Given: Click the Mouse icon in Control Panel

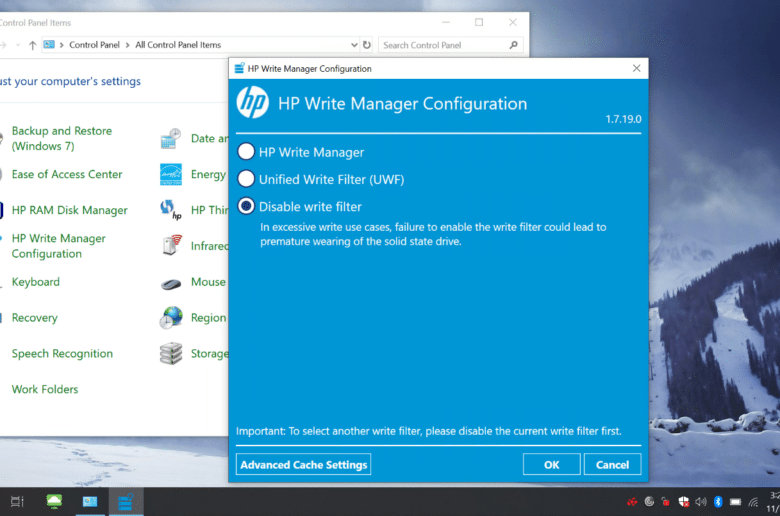Looking at the screenshot, I should pyautogui.click(x=171, y=284).
